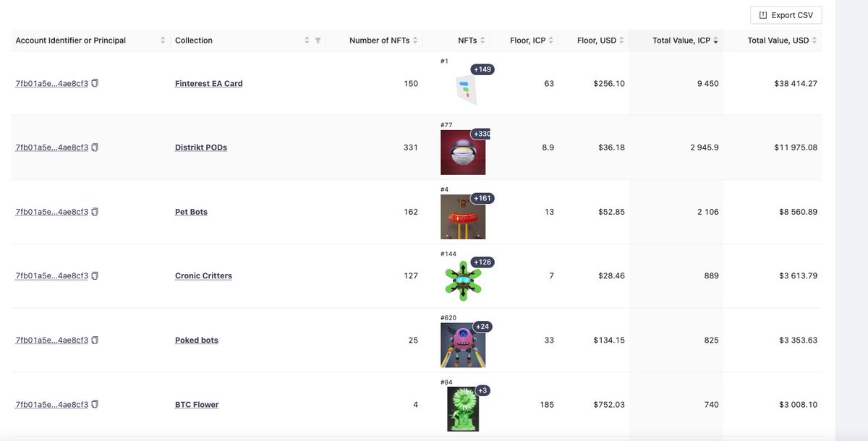Select the 9 450 total ICP value
This screenshot has height=441, width=868.
(707, 83)
